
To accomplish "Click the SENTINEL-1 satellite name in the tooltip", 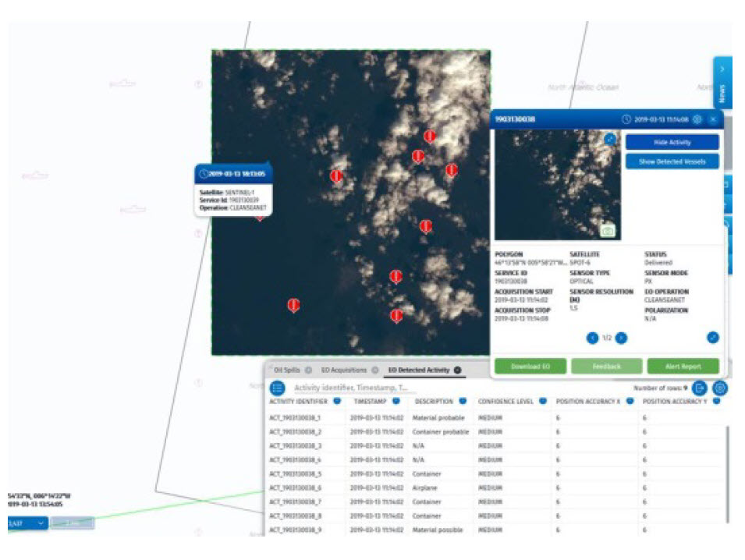I will click(239, 193).
